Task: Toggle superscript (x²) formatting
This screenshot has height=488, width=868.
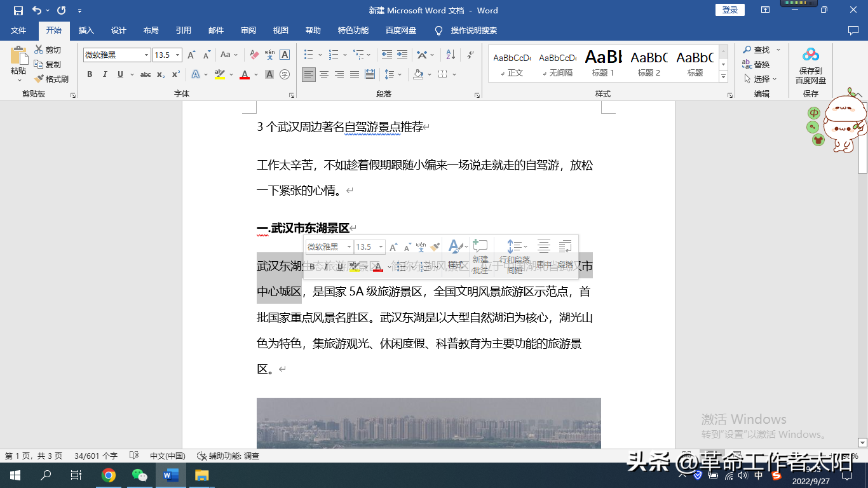Action: (x=176, y=74)
